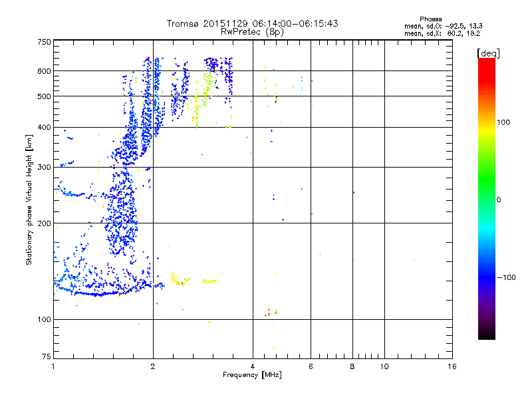Click the y-axis tick label "750"
The image size is (532, 399).
(x=44, y=42)
